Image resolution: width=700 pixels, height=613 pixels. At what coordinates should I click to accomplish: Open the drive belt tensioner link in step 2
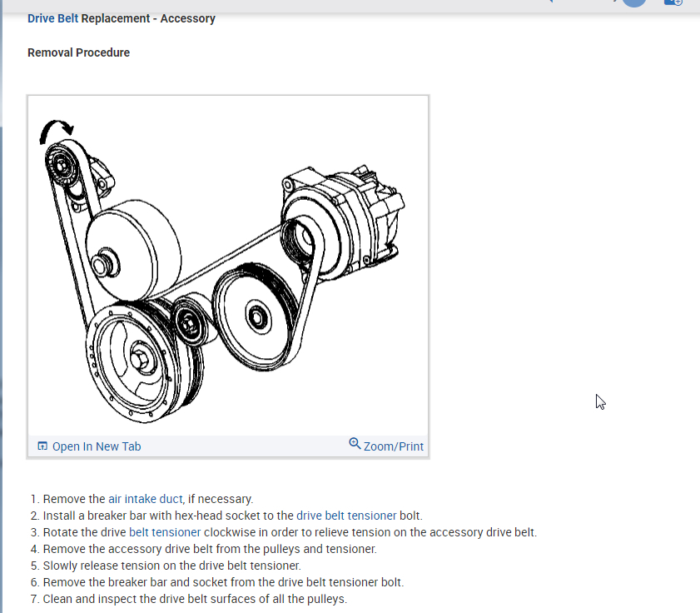(x=346, y=516)
